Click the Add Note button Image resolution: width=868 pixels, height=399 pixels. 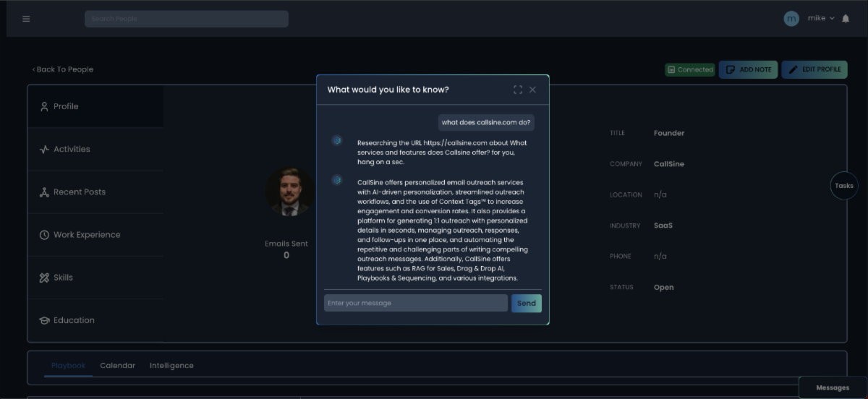pyautogui.click(x=748, y=69)
